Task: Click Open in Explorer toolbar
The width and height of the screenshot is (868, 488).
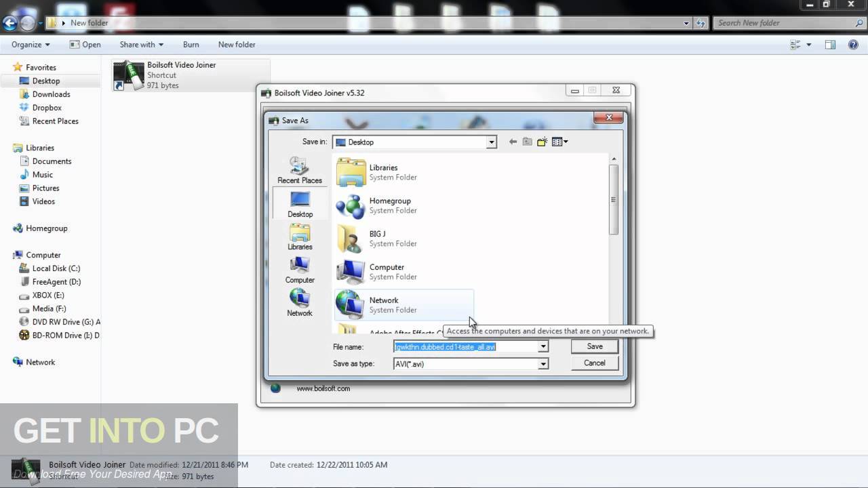Action: pyautogui.click(x=85, y=45)
